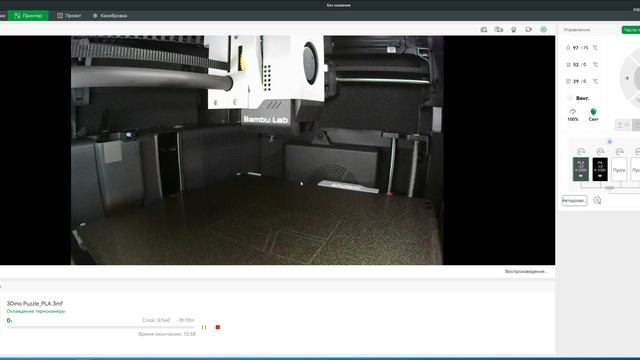Click the print progress bar
This screenshot has height=360, width=640.
pos(100,327)
